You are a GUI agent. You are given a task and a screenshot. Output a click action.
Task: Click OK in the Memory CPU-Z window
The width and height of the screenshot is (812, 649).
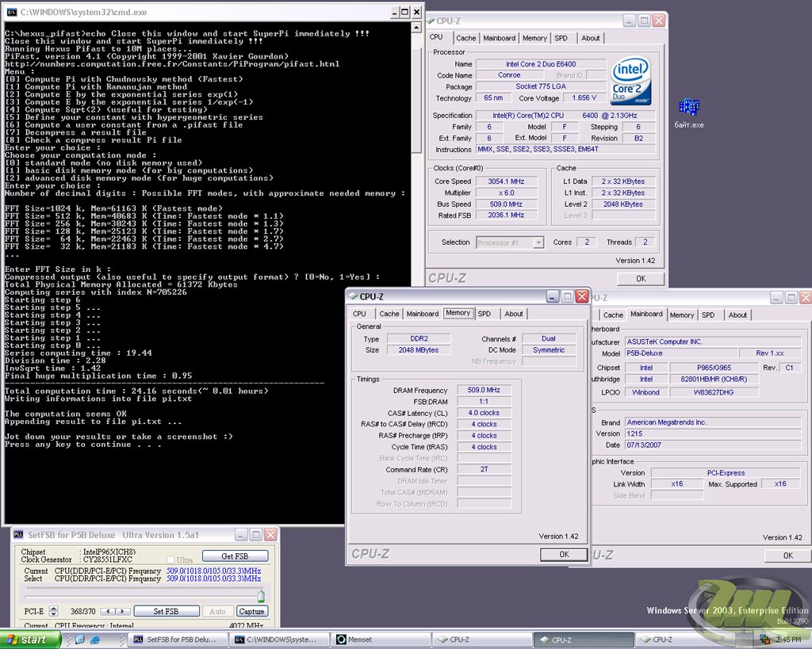tap(564, 554)
